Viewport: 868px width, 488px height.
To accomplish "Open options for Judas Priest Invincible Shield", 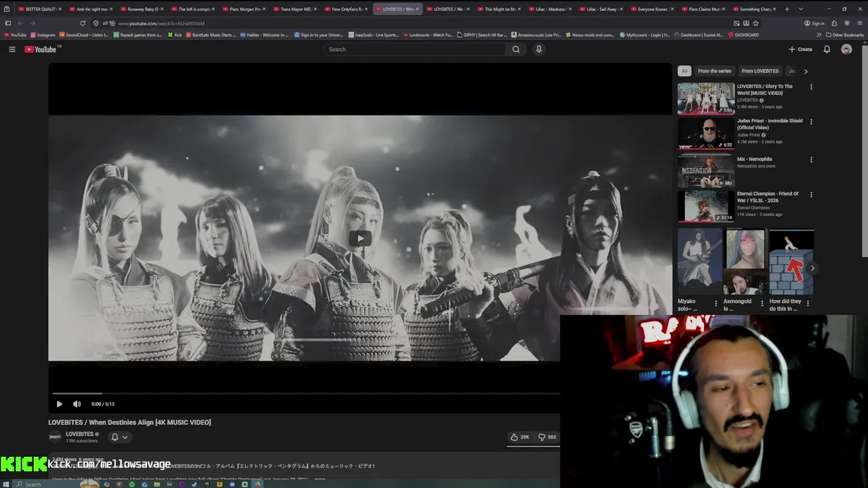I will tap(811, 121).
